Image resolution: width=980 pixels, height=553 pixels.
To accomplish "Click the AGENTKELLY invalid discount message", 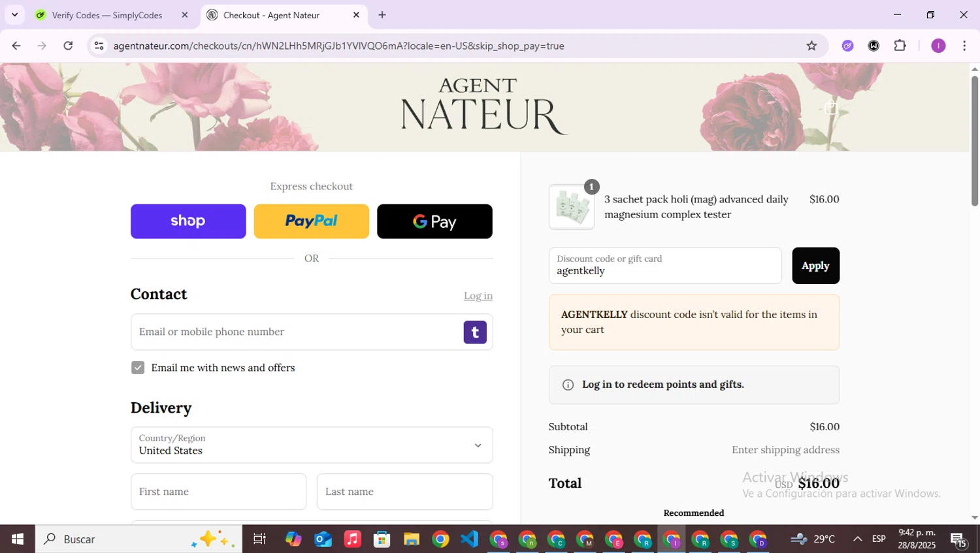I will pyautogui.click(x=694, y=322).
